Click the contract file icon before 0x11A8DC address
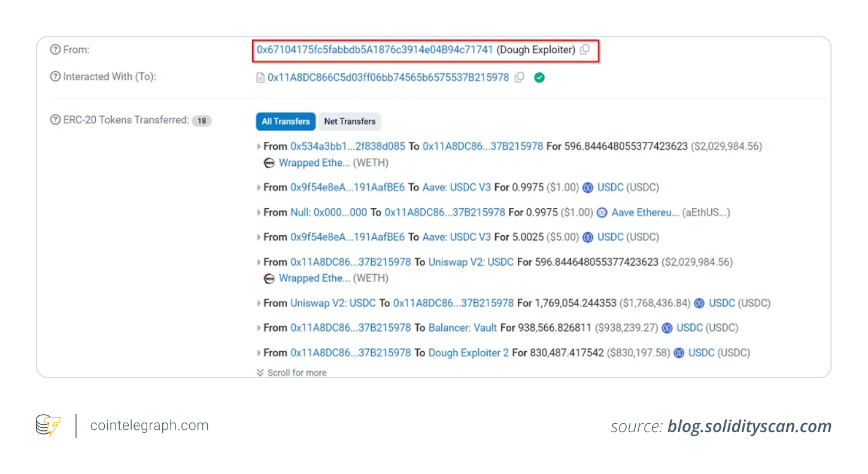 tap(260, 78)
